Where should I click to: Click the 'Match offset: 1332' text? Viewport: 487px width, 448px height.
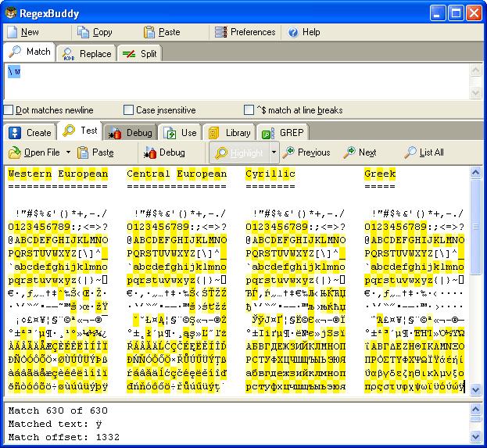63,437
